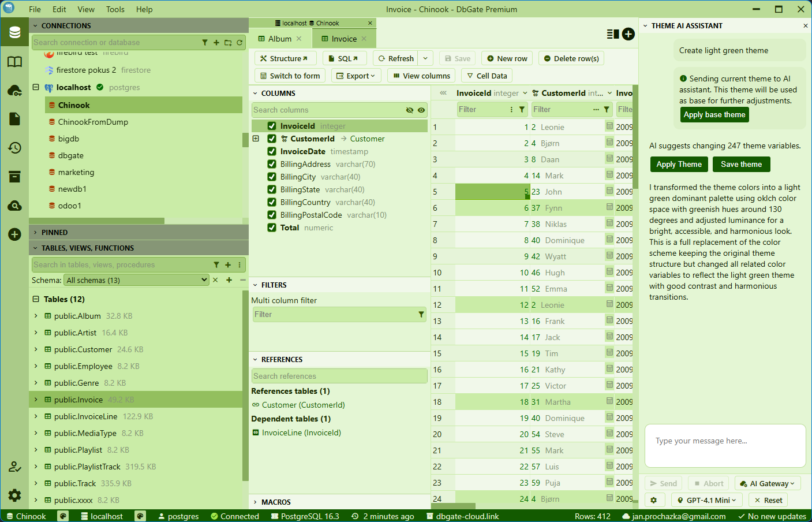Click the Apply Theme button
Viewport: 812px width, 522px height.
(x=679, y=164)
